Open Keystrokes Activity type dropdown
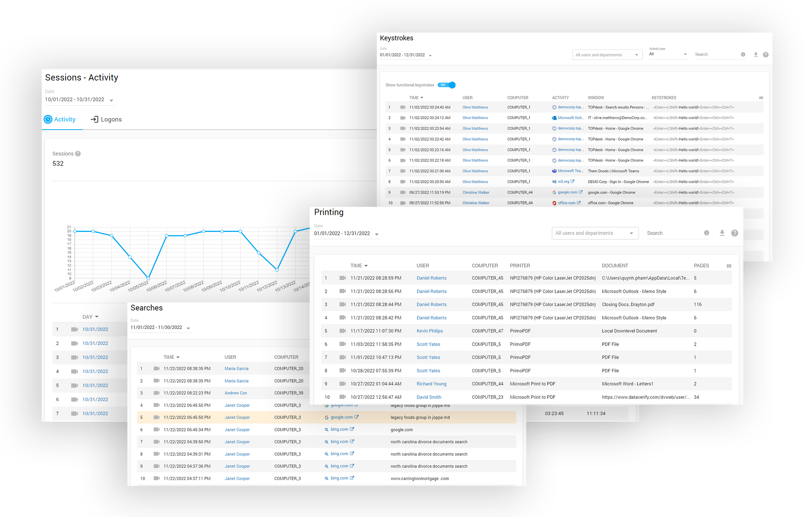 668,54
